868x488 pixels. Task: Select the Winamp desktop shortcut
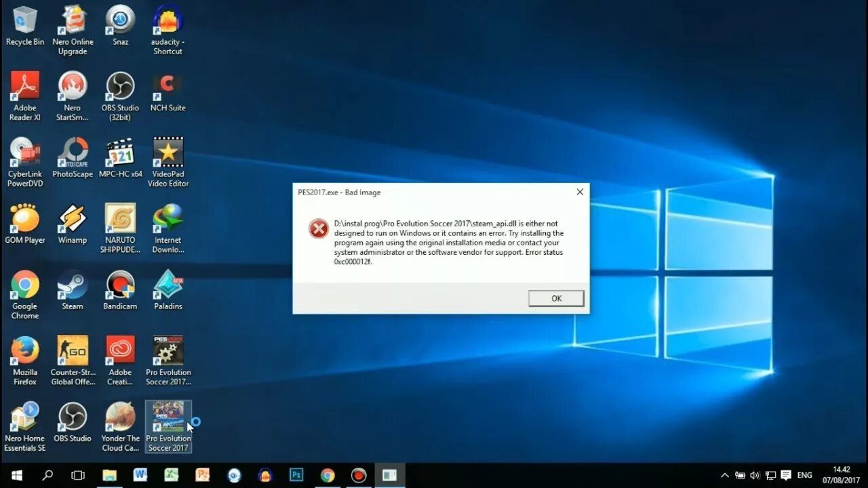tap(73, 224)
